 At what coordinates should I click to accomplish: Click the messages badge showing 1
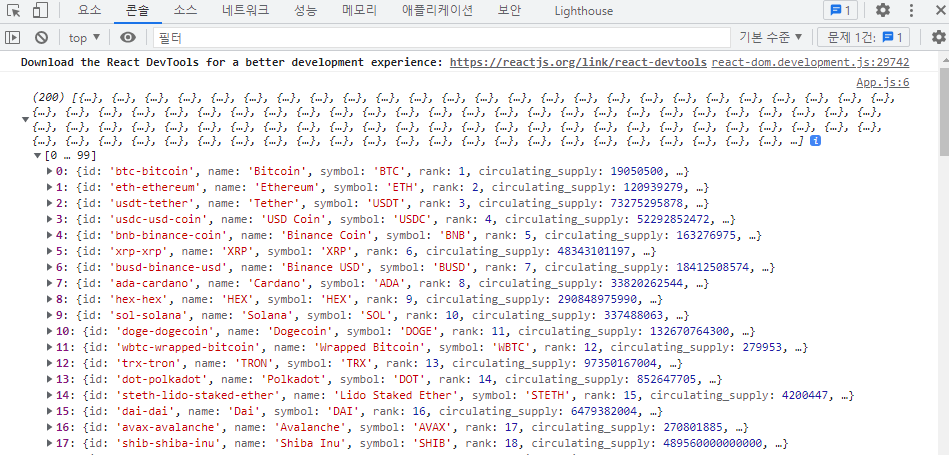click(x=840, y=10)
